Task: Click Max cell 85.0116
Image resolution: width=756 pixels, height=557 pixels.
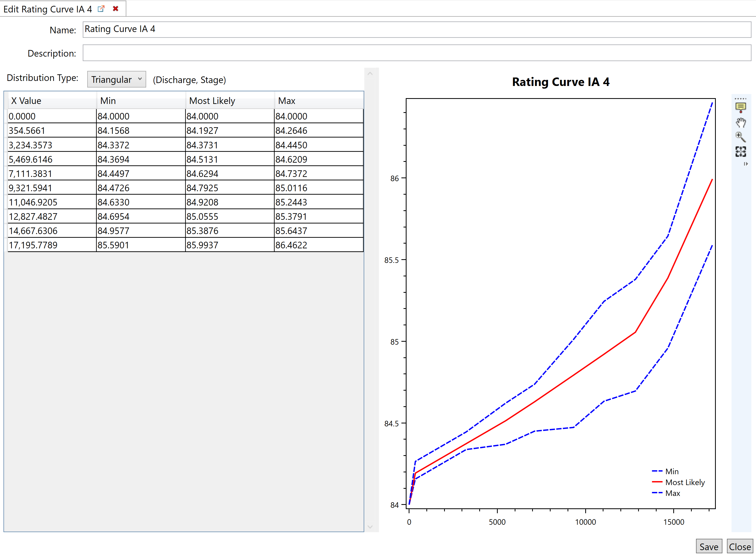Action: click(319, 188)
